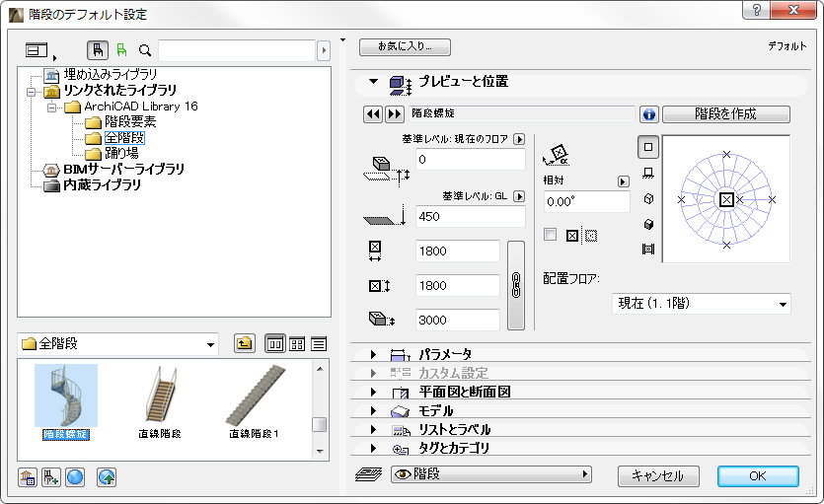
Task: Select the 踊り場 folder
Action: point(122,153)
